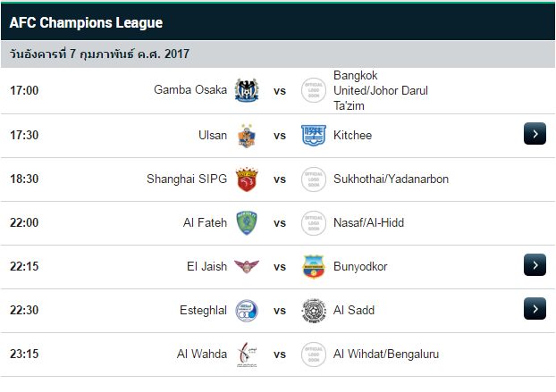Click the Kitchee club crest
Image resolution: width=556 pixels, height=392 pixels.
(314, 135)
